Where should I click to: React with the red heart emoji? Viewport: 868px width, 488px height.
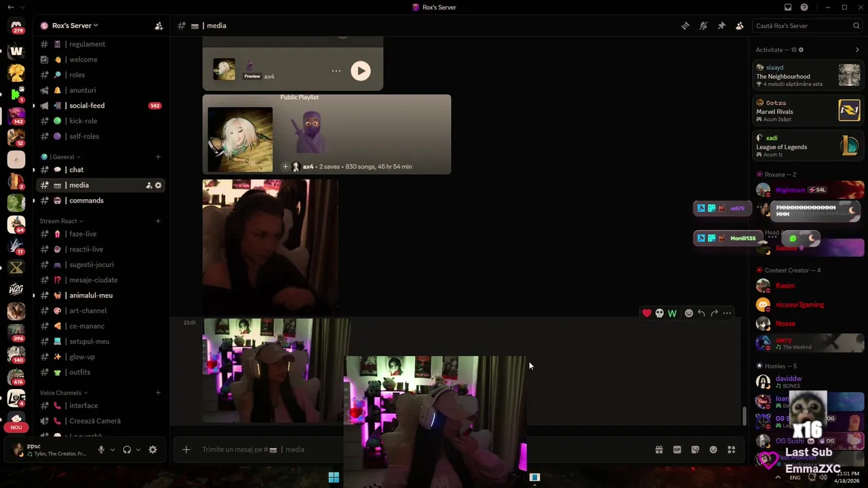(x=646, y=313)
